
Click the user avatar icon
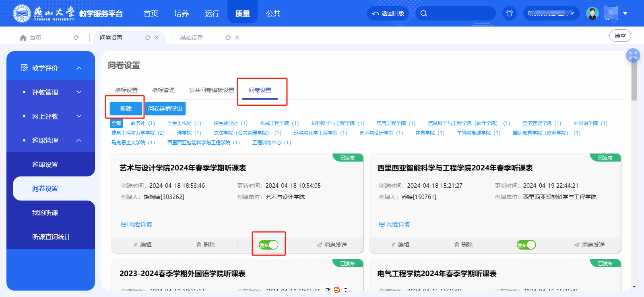pyautogui.click(x=592, y=13)
